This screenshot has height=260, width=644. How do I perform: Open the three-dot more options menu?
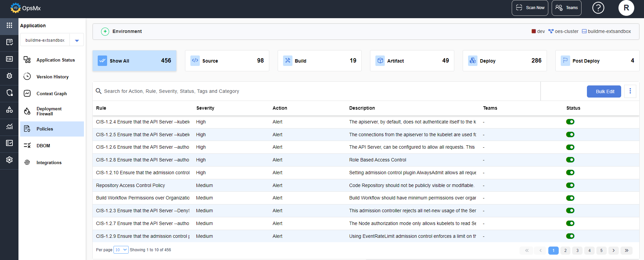pyautogui.click(x=630, y=91)
